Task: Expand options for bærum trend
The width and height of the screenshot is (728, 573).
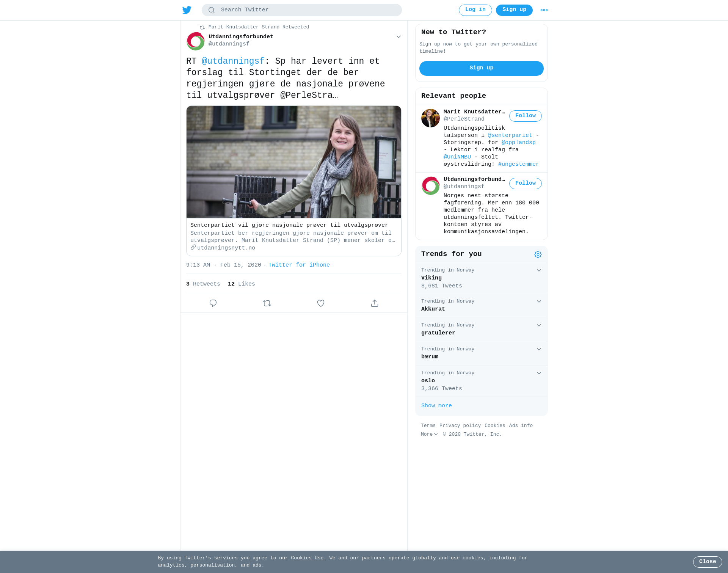Action: point(539,349)
